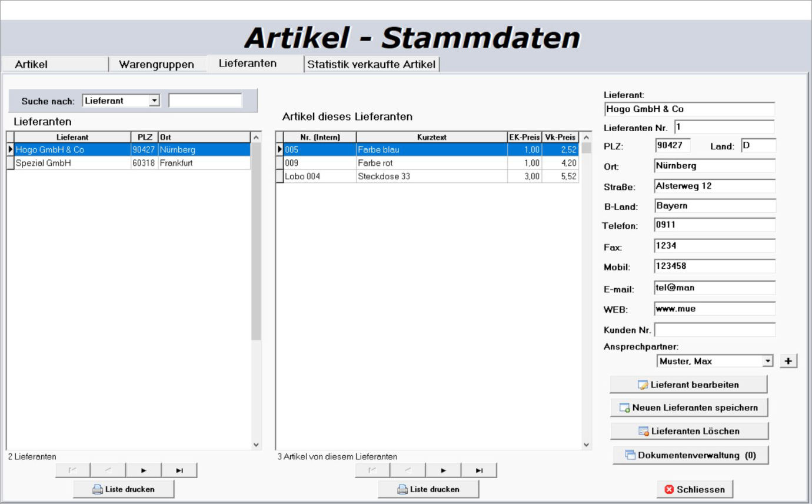The image size is (812, 504).
Task: Click the Kunden Nr. input field
Action: (714, 330)
